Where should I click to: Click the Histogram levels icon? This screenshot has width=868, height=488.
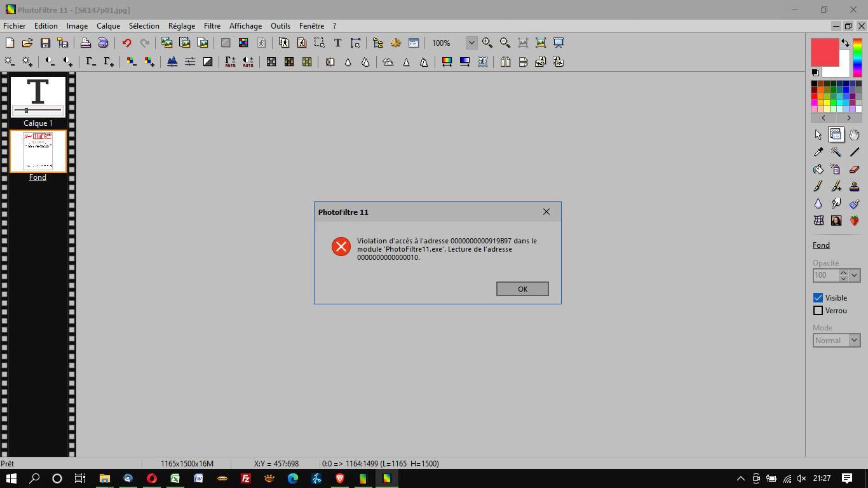(172, 62)
